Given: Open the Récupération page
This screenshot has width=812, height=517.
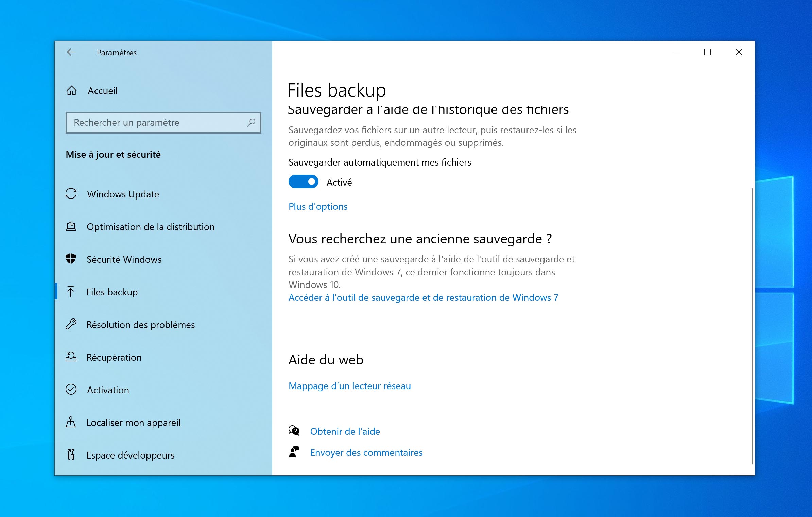Looking at the screenshot, I should click(x=163, y=357).
